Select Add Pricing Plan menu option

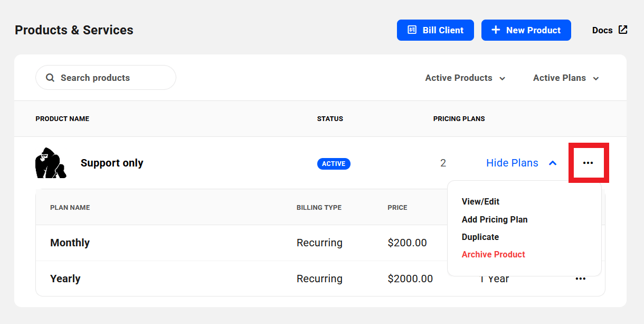pyautogui.click(x=495, y=219)
